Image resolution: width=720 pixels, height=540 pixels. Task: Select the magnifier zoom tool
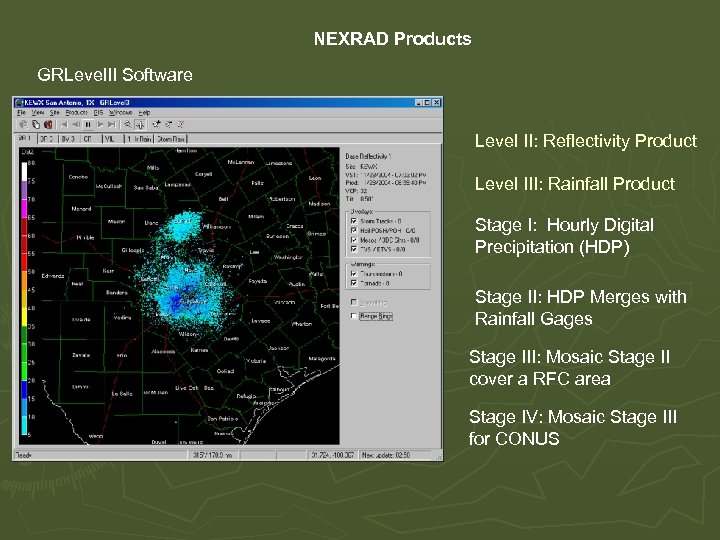point(128,124)
